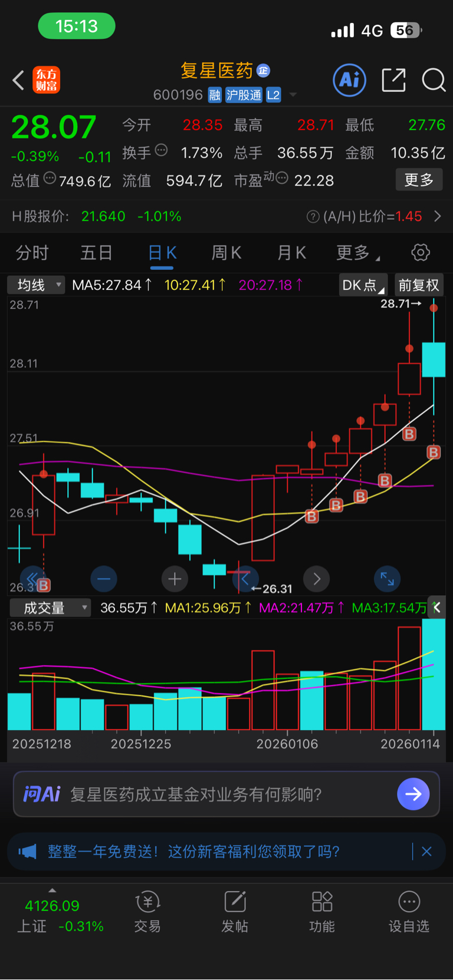Expand chart to fullscreen icon

(x=388, y=579)
